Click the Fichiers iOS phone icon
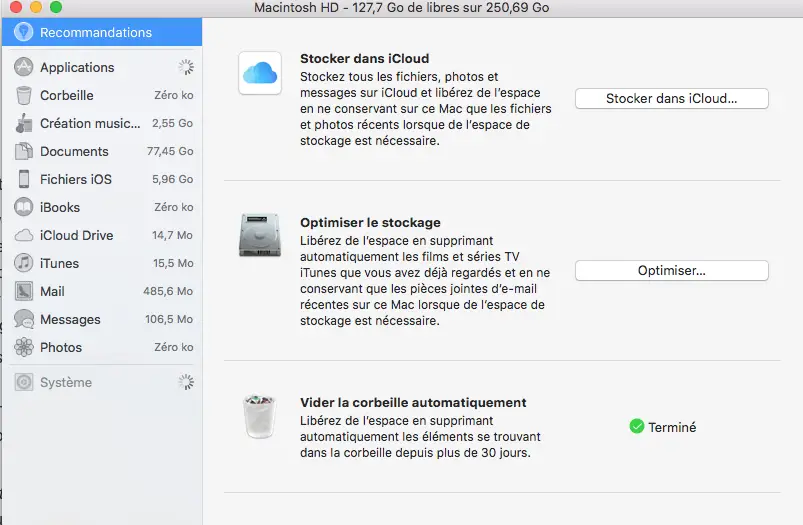The height and width of the screenshot is (525, 803). [24, 179]
